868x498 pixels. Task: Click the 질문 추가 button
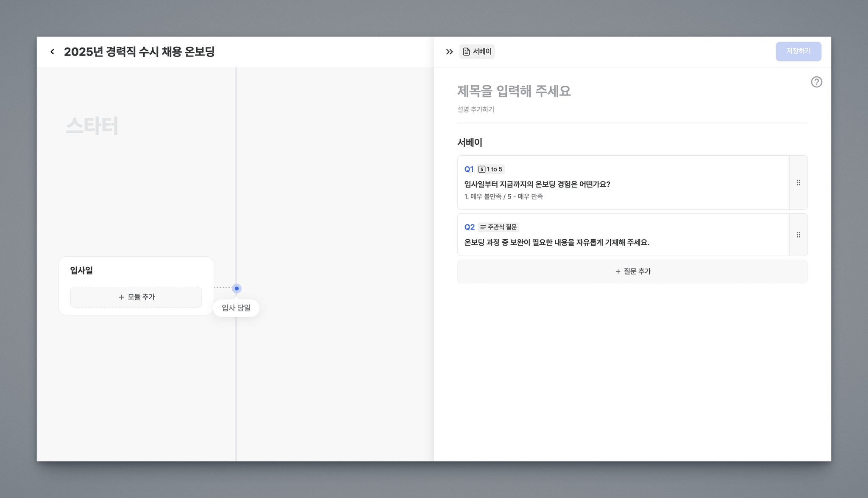click(x=632, y=271)
